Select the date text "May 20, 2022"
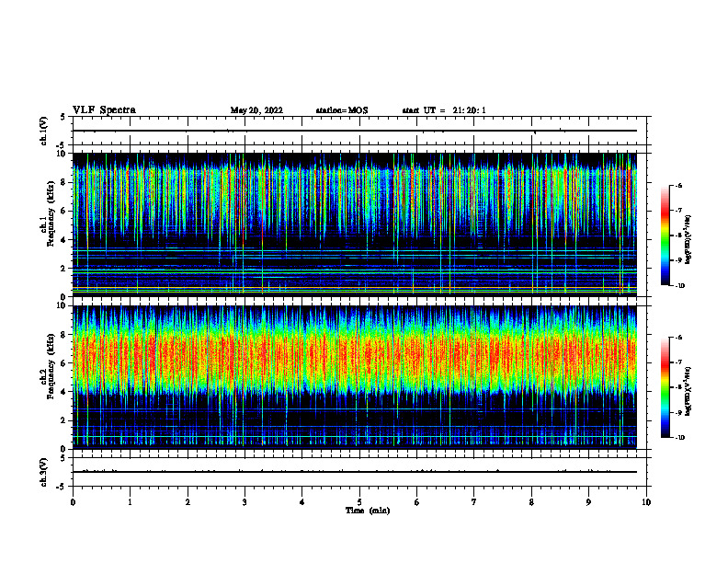The image size is (728, 563). coord(256,110)
